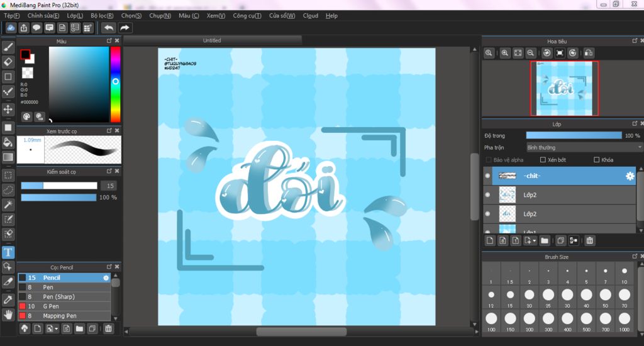Select the Mapping Pen brush
The width and height of the screenshot is (644, 346).
(64, 316)
